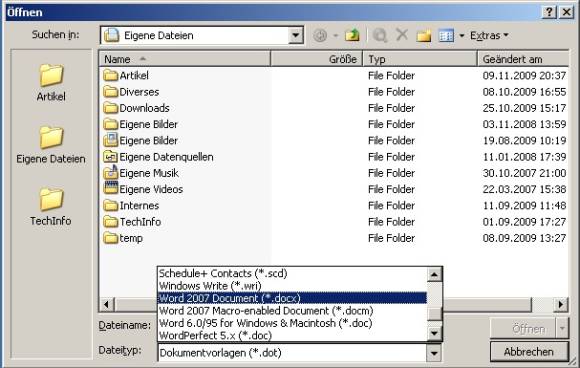The image size is (580, 368).
Task: Click the Create New Folder icon
Action: point(424,36)
